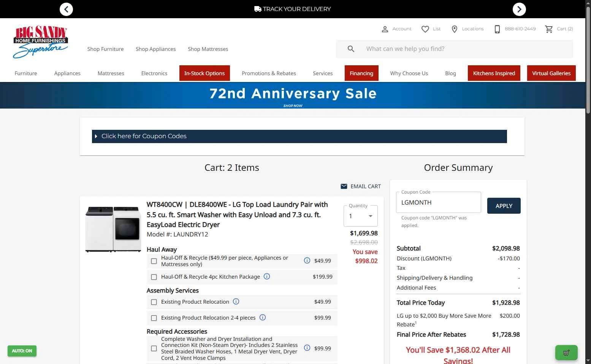Open the shopping cart icon in header
Viewport: 591px width, 364px height.
[x=549, y=29]
